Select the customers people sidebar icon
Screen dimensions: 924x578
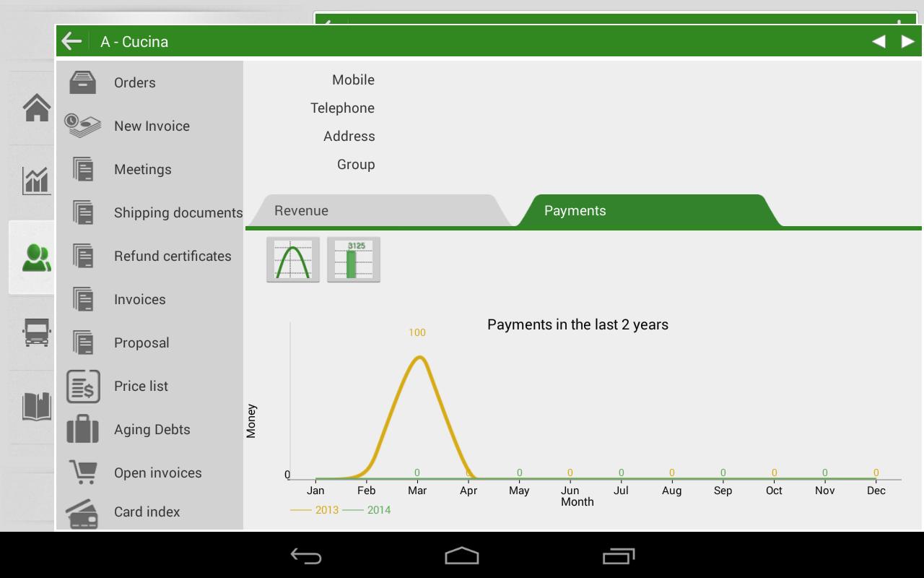[36, 257]
